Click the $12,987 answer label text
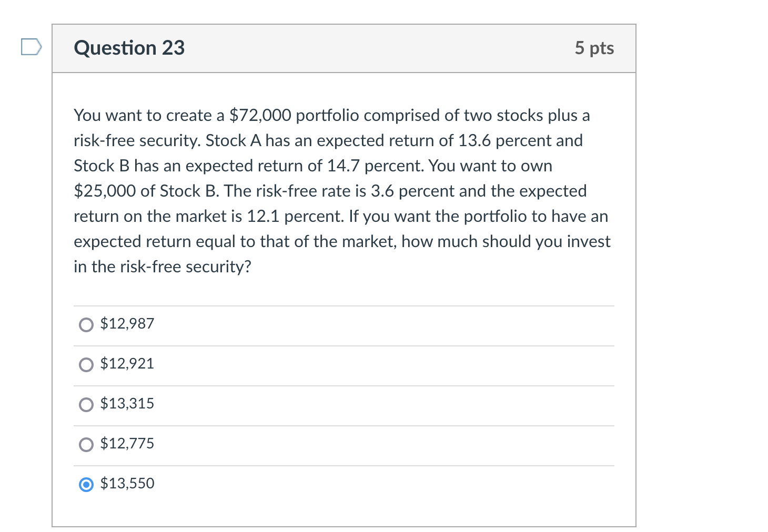768x532 pixels. point(127,323)
